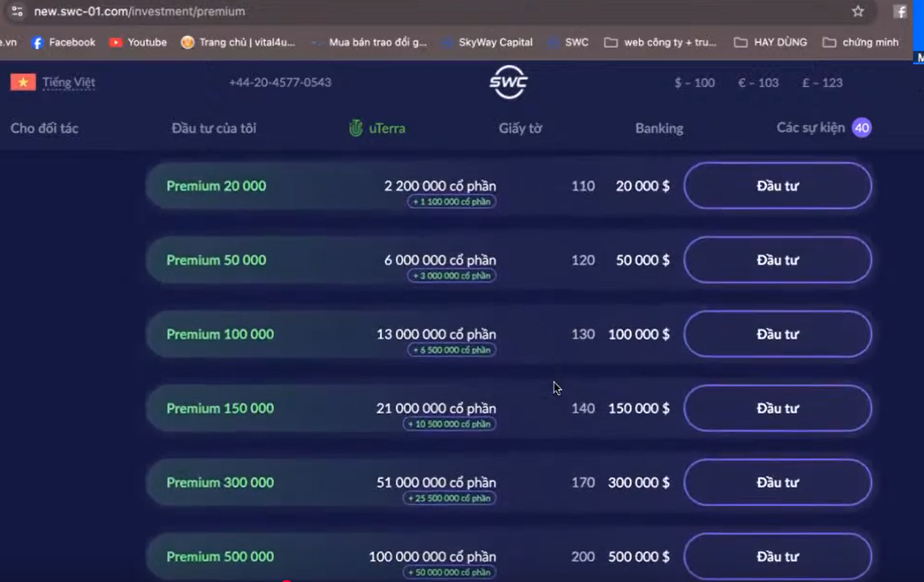Click the 100 000 000 cổ phần amount

433,556
